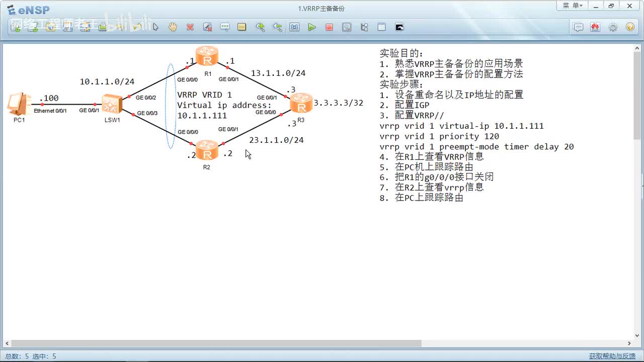This screenshot has height=362, width=644.
Task: Click the '配置IGP' step text
Action: (x=412, y=105)
